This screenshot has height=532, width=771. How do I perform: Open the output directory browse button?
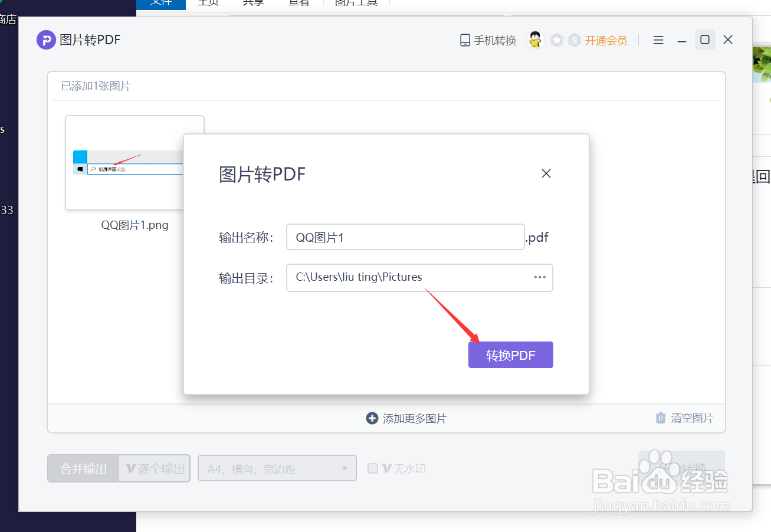540,277
